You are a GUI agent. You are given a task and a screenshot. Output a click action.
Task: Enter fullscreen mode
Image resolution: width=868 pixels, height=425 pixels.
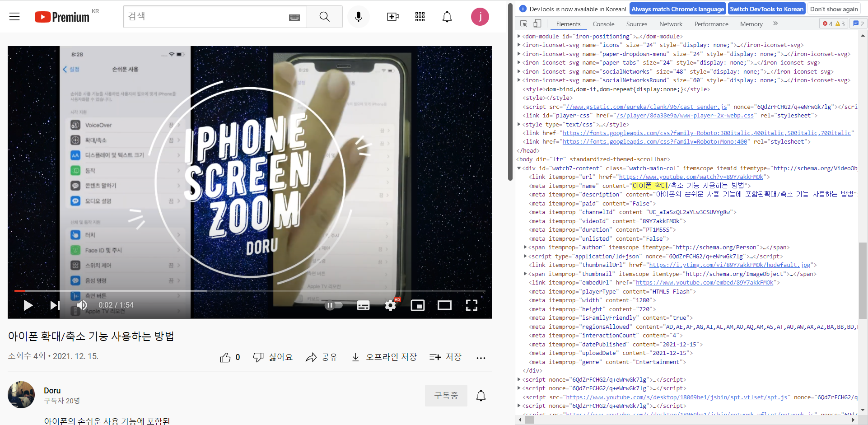pos(471,305)
